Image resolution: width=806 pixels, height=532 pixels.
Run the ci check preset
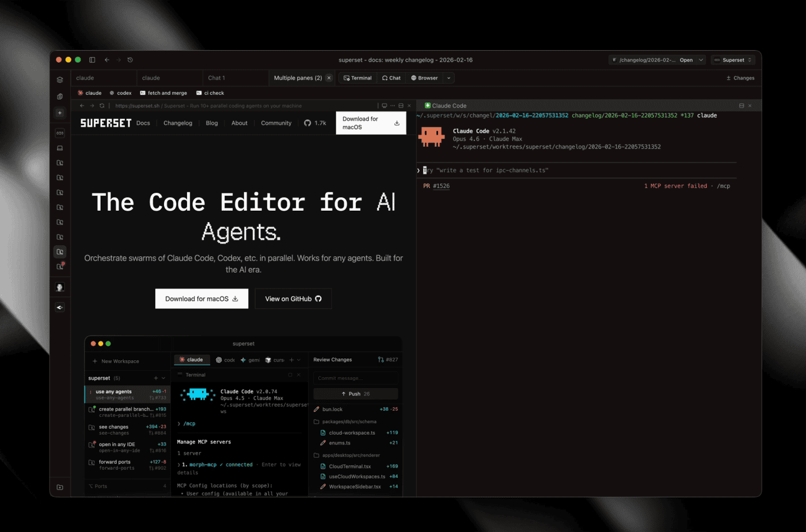tap(210, 93)
